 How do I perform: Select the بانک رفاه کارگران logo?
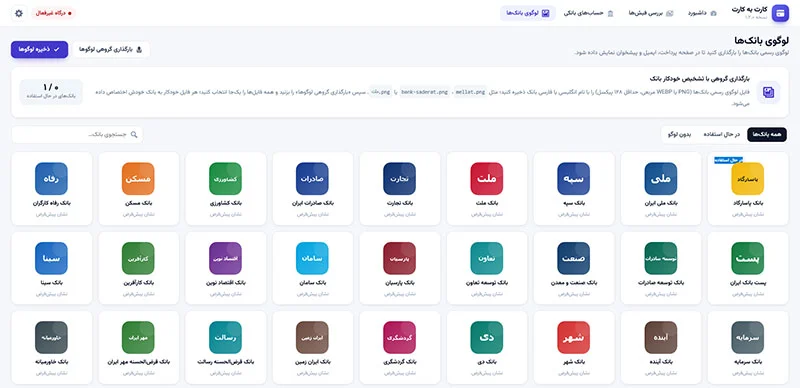coord(52,179)
